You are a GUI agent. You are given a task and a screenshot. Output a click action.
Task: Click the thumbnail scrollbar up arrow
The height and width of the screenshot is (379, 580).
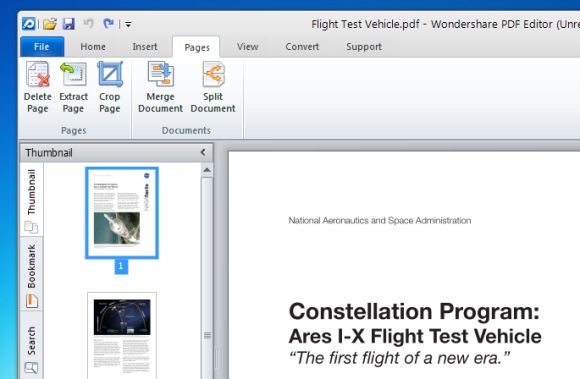[x=207, y=170]
